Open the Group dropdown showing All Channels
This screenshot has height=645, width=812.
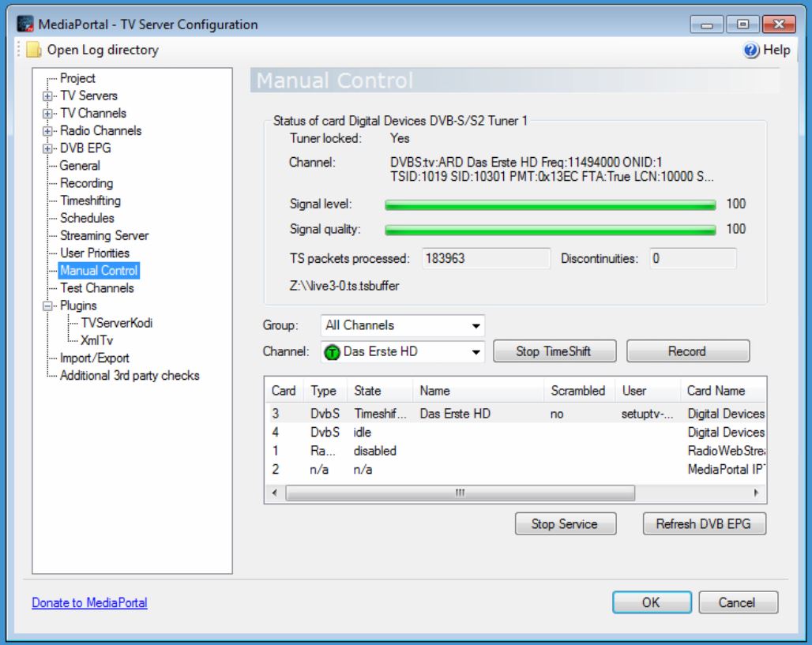coord(402,325)
